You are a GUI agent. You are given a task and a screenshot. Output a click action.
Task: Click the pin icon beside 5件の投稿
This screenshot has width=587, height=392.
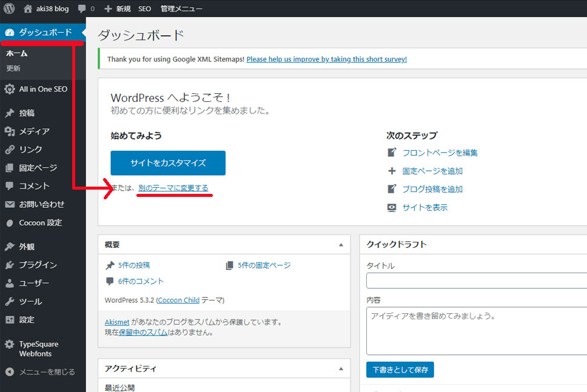pyautogui.click(x=110, y=265)
